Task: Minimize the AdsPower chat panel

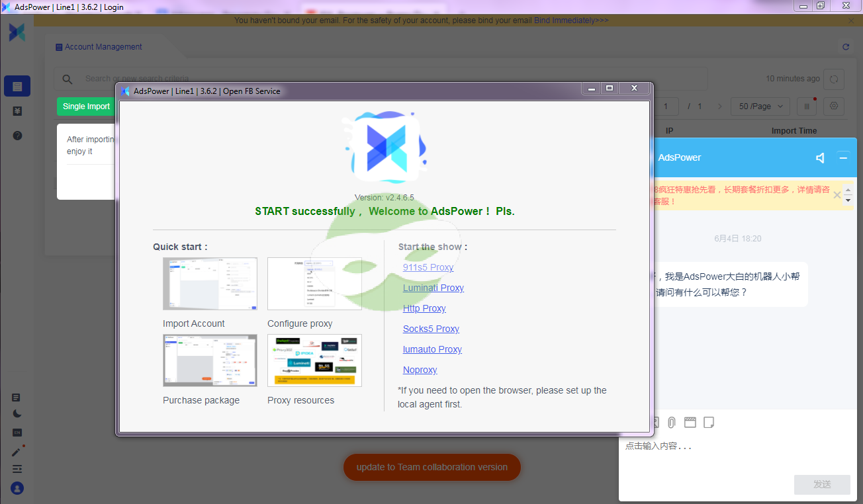Action: coord(843,157)
